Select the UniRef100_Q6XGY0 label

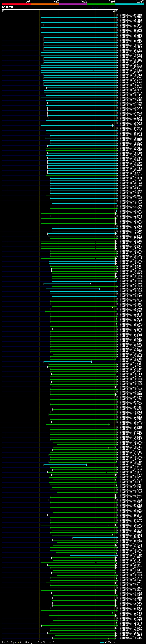pos(131,65)
